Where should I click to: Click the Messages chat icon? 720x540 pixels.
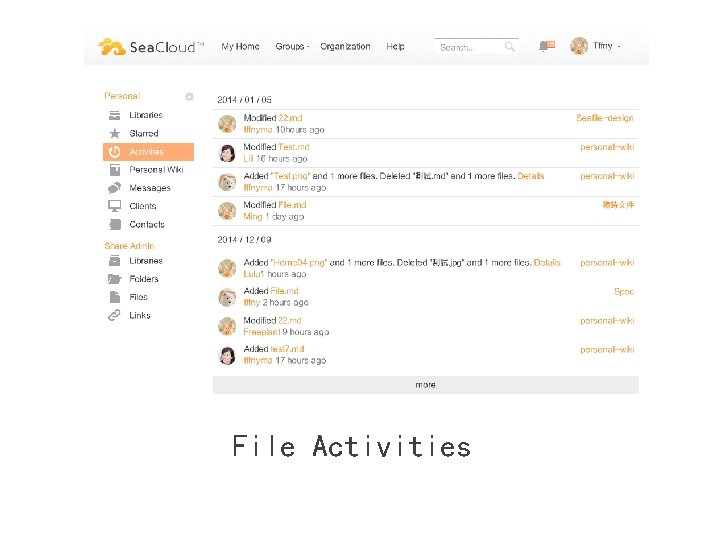click(x=114, y=188)
